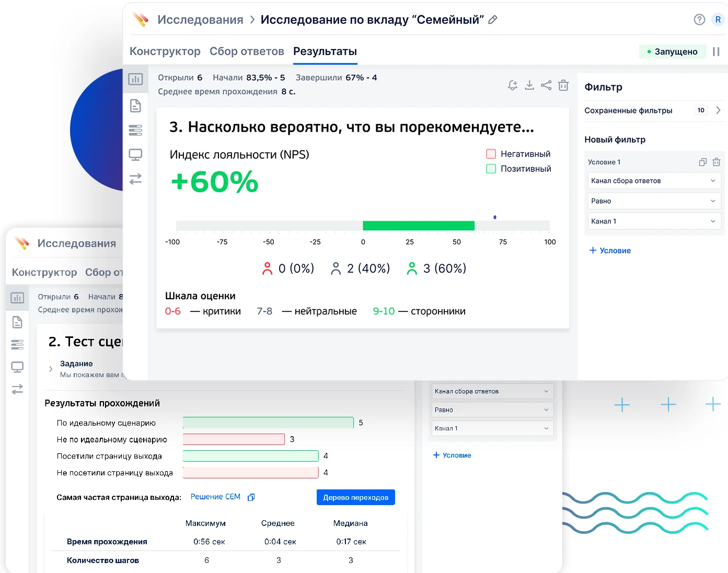This screenshot has width=728, height=573.
Task: Switch to the Конструктор tab in back window
Action: point(44,272)
